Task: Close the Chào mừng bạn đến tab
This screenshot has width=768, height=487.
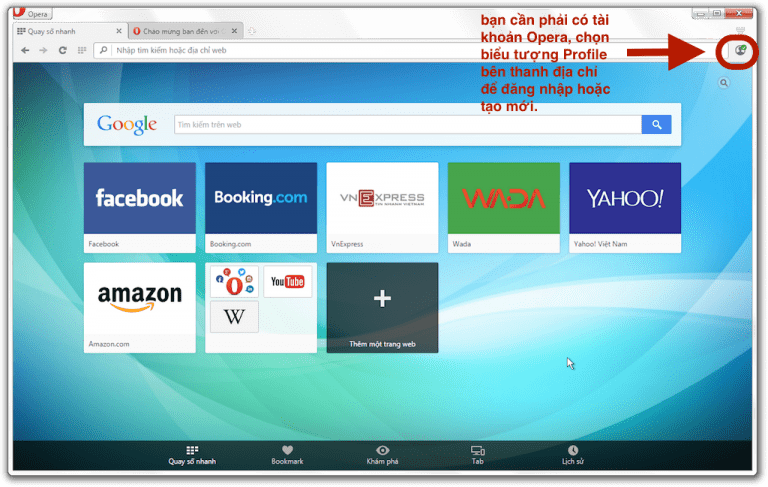Action: 234,31
